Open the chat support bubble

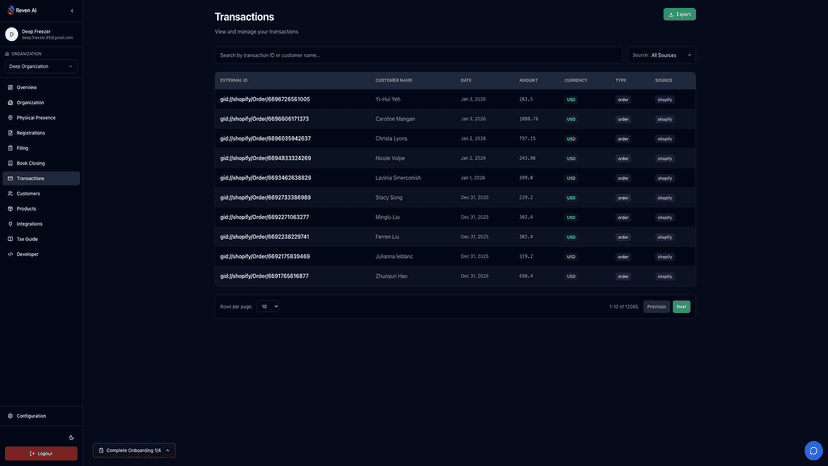point(813,451)
